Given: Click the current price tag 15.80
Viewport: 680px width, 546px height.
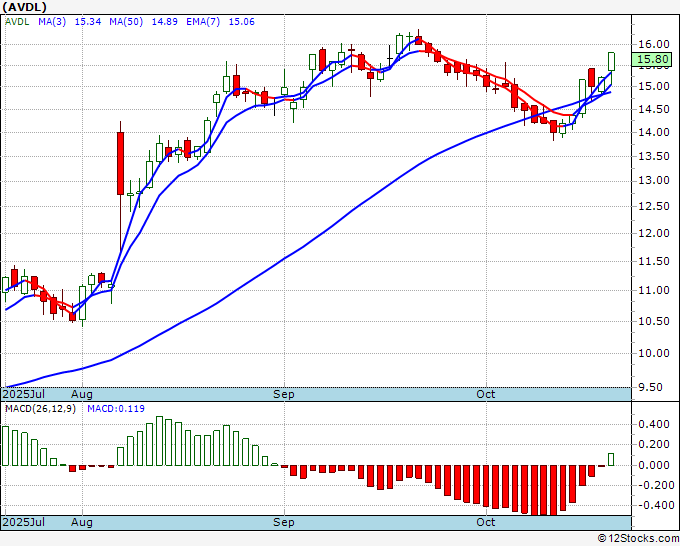Looking at the screenshot, I should pos(651,59).
